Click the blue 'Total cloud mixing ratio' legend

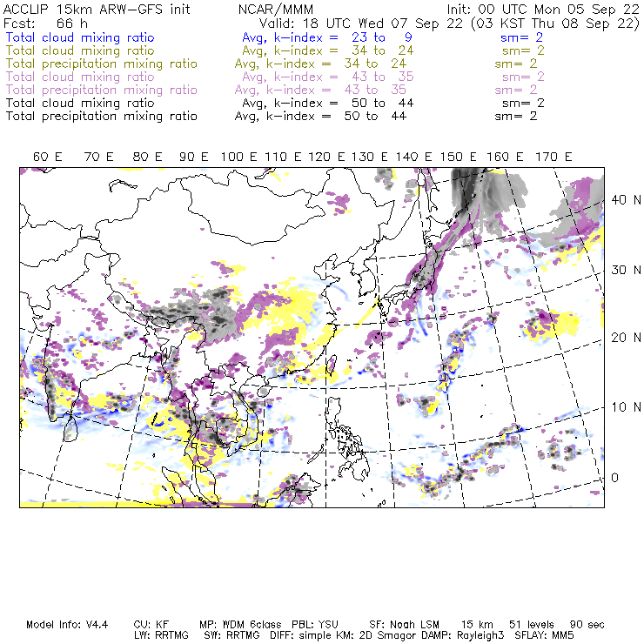point(80,37)
